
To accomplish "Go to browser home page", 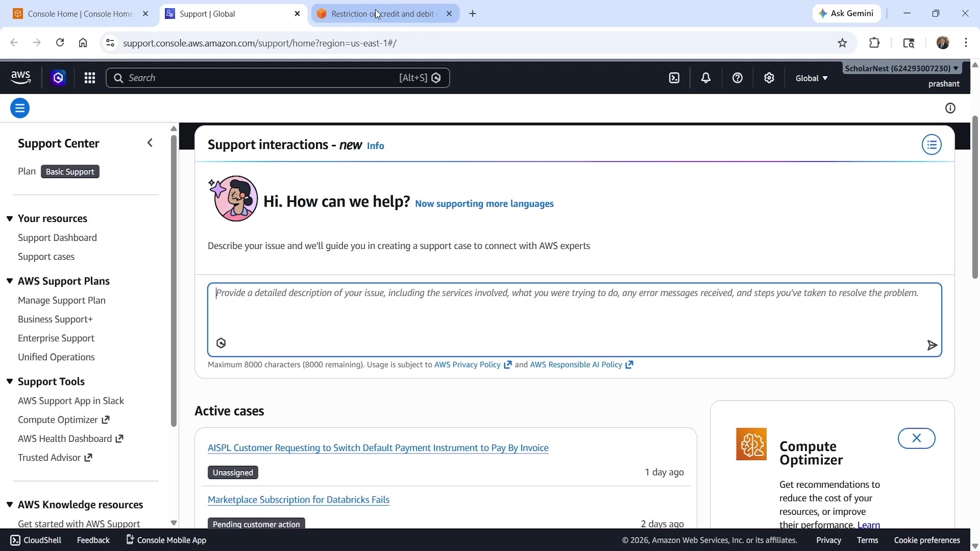I will pos(83,43).
